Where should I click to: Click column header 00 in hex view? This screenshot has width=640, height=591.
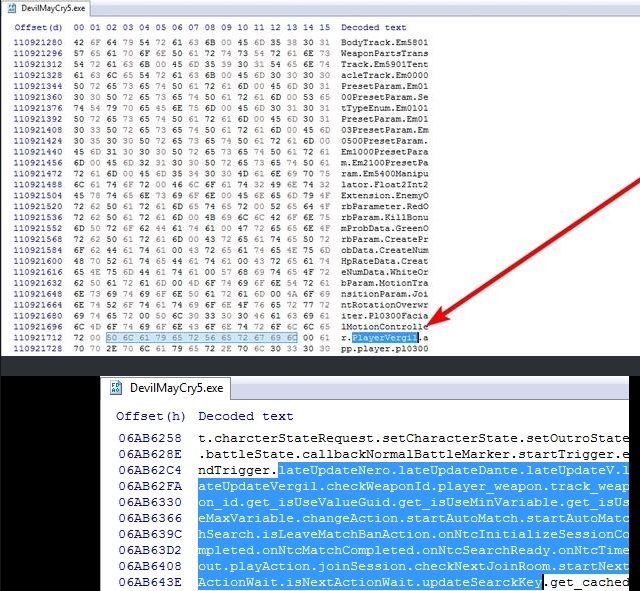pyautogui.click(x=79, y=27)
